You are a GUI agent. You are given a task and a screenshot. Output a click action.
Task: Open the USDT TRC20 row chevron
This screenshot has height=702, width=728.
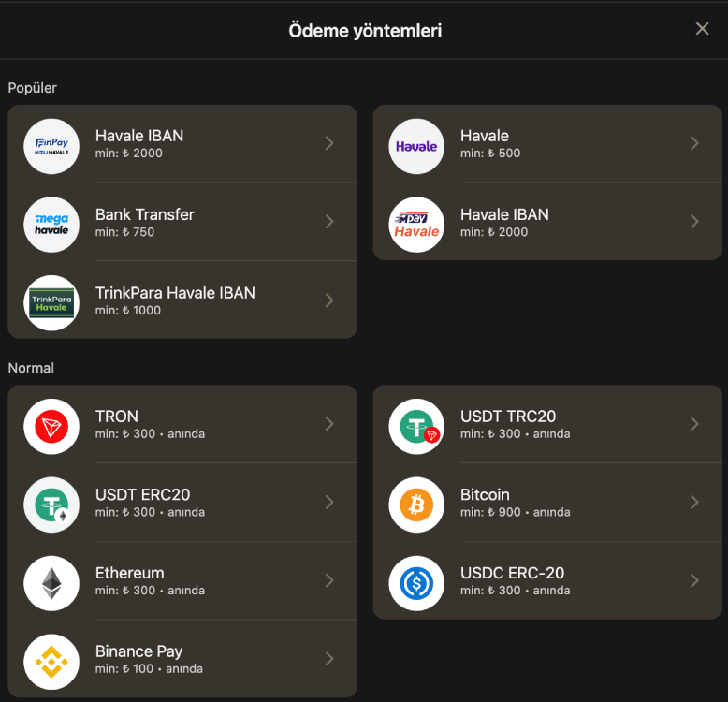(694, 423)
